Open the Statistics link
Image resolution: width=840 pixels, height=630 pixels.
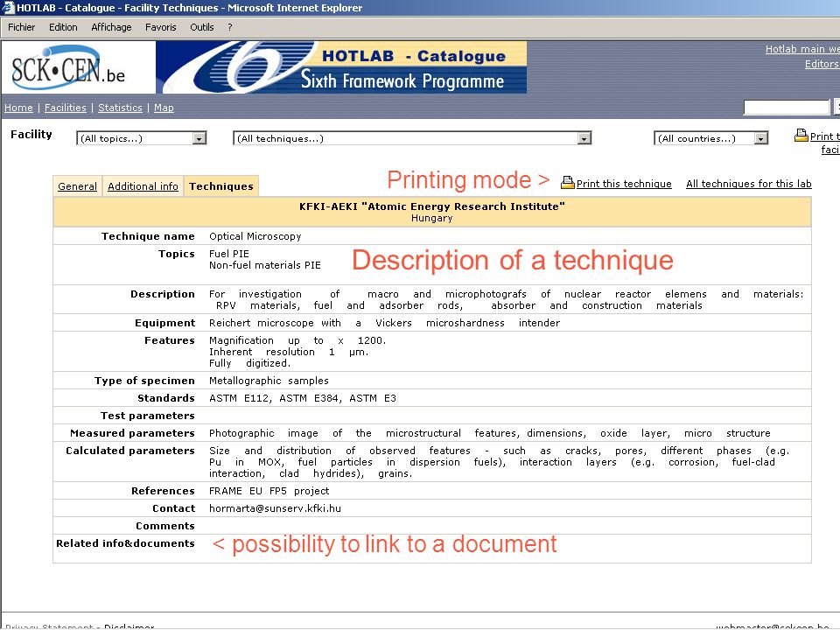[x=120, y=108]
